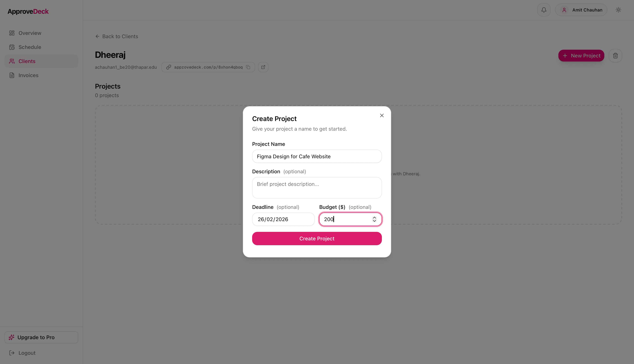
Task: Open the notifications bell
Action: click(x=544, y=10)
